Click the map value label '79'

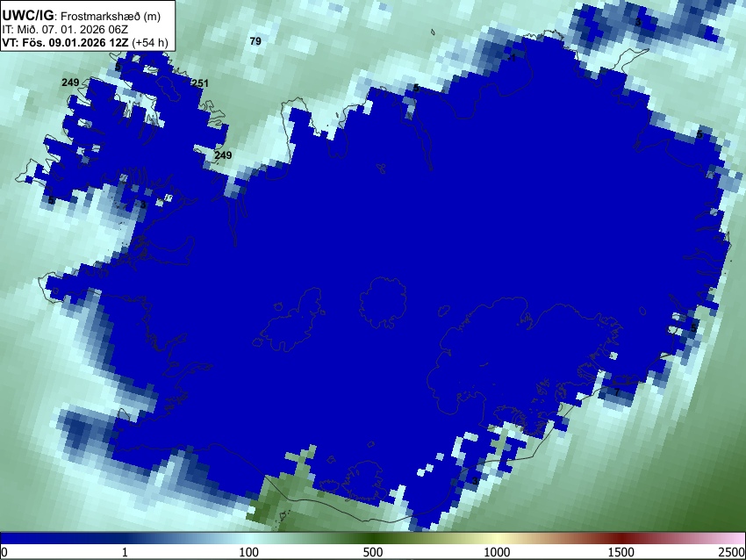255,41
